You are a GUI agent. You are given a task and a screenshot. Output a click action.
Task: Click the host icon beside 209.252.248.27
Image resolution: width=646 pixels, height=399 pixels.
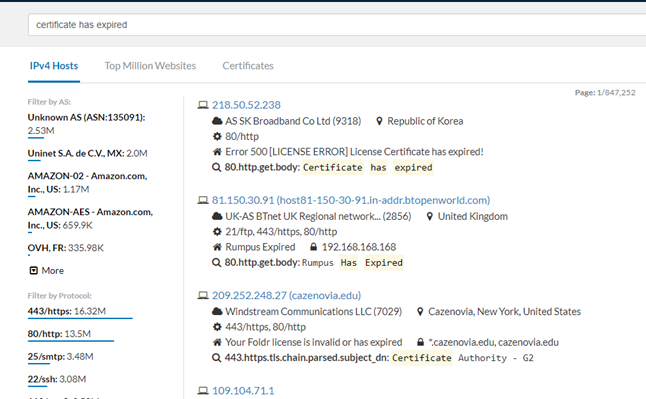pos(203,296)
